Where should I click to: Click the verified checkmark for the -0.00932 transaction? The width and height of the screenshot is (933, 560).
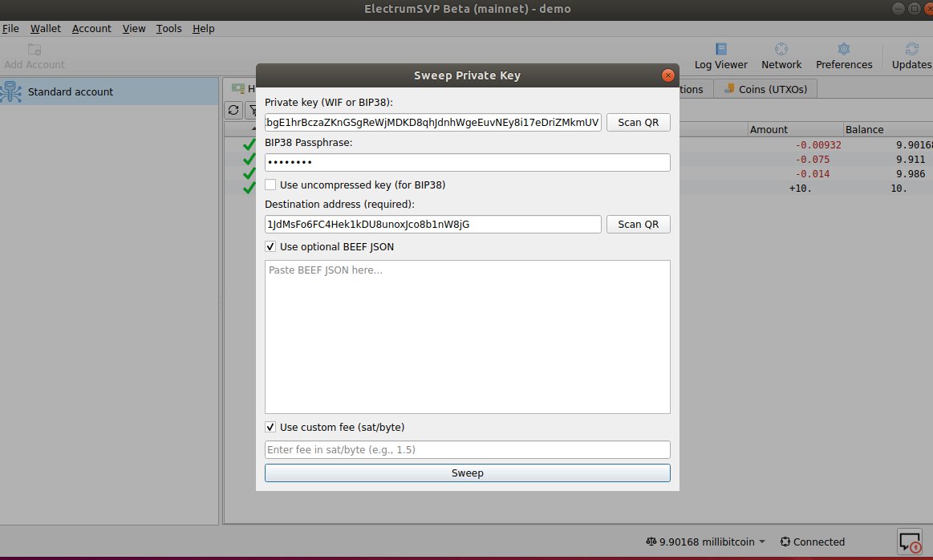point(249,144)
